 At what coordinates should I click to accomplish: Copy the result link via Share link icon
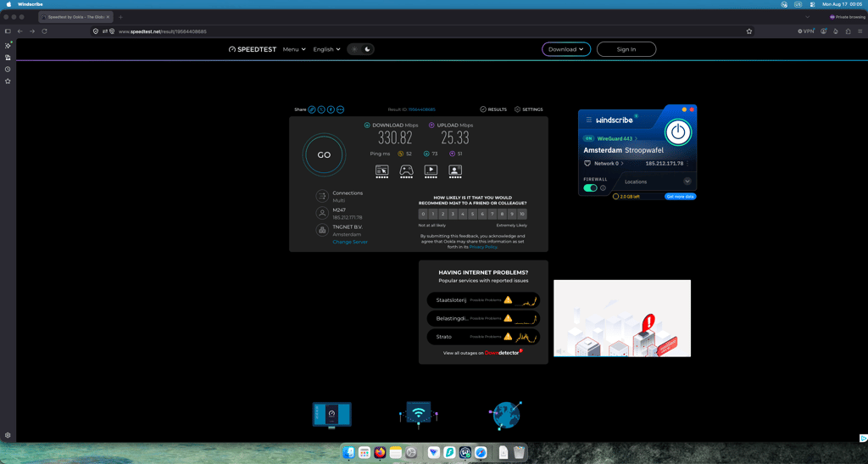coord(312,109)
